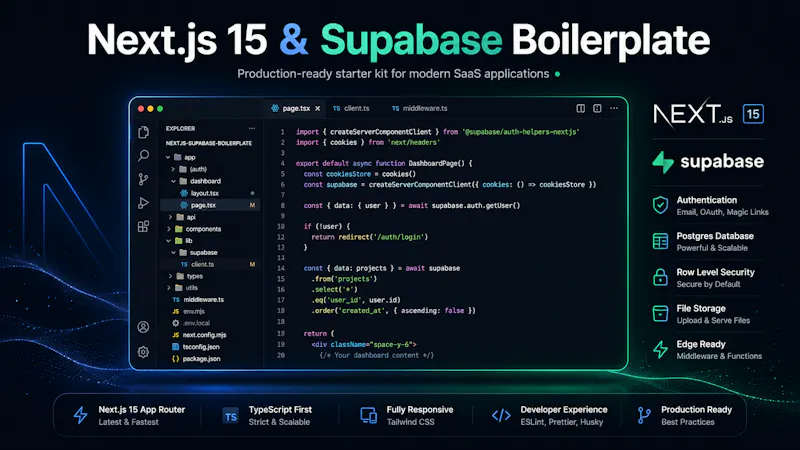Image resolution: width=800 pixels, height=450 pixels.
Task: Open Source Control icon in activity bar
Action: pyautogui.click(x=143, y=179)
